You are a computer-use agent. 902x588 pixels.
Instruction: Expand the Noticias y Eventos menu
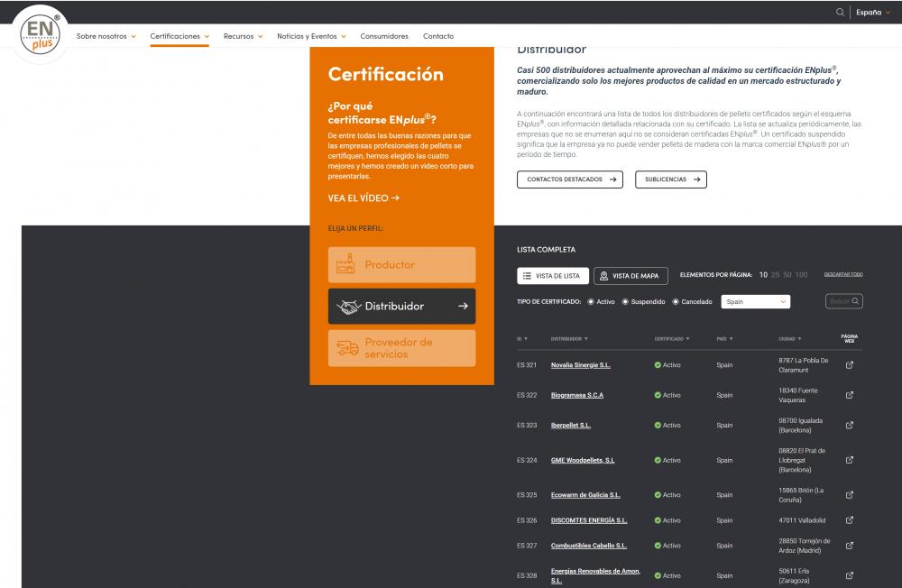click(312, 36)
